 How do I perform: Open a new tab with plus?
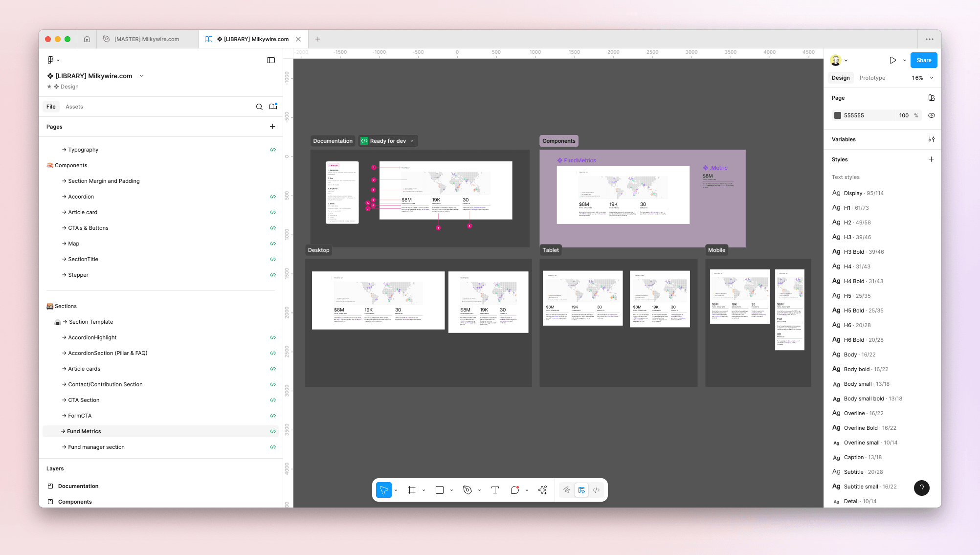pos(318,39)
